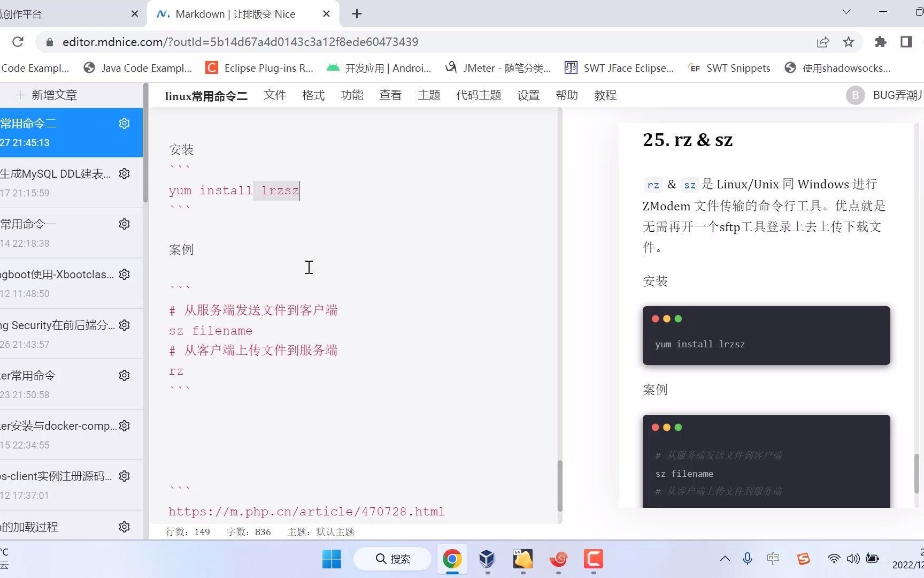Bookmark this page with star icon
Viewport: 924px width, 578px height.
pos(849,42)
